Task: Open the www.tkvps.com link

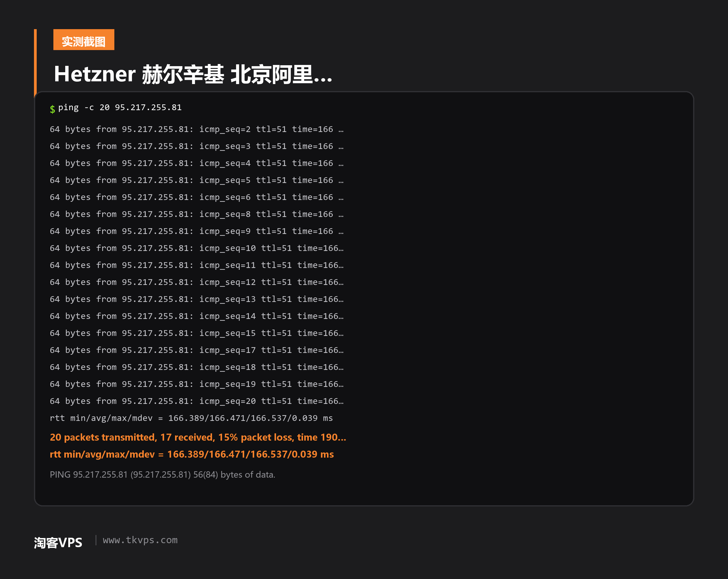Action: pos(140,540)
